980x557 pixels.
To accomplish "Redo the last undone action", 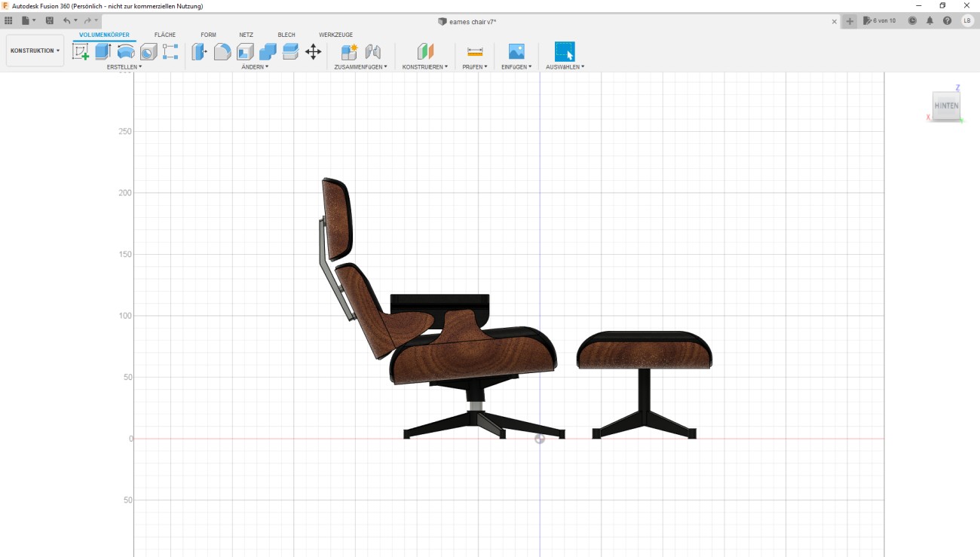I will point(87,20).
